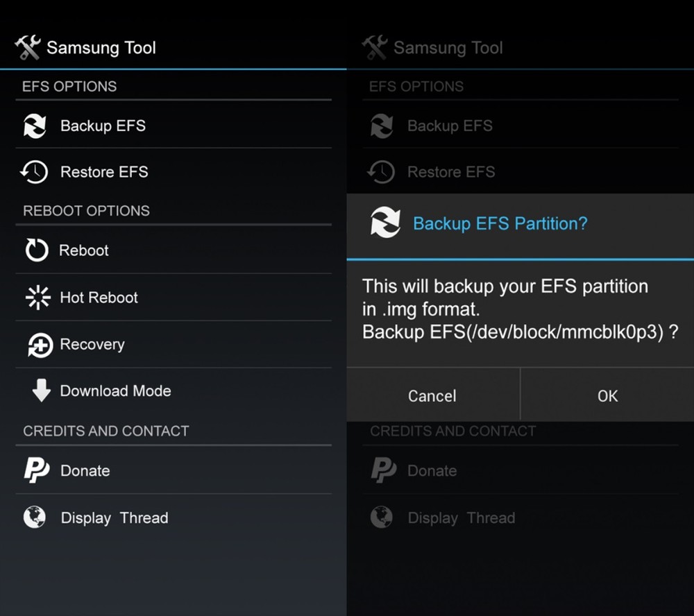This screenshot has height=616, width=694.
Task: Tap the Download Mode arrow icon
Action: [41, 390]
